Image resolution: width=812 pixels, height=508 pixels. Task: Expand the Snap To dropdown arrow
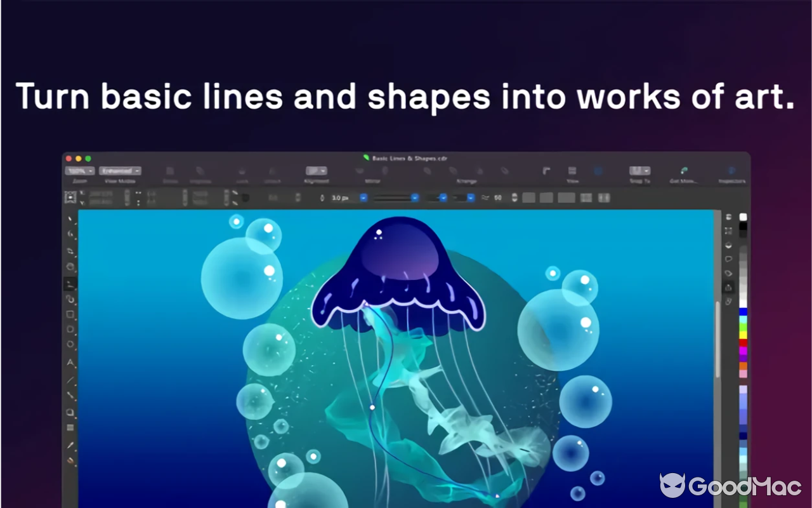[647, 170]
